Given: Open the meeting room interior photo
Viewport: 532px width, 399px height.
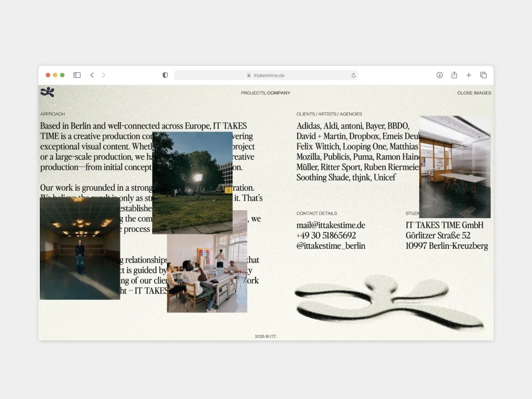Looking at the screenshot, I should tap(455, 166).
